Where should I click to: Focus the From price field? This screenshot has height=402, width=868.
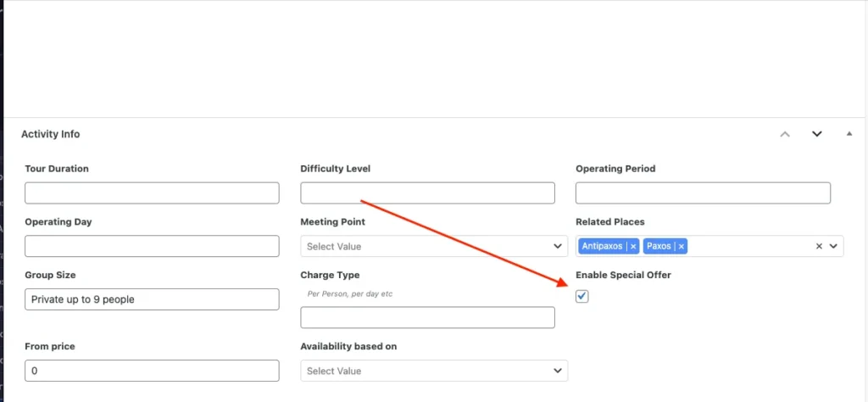(152, 371)
